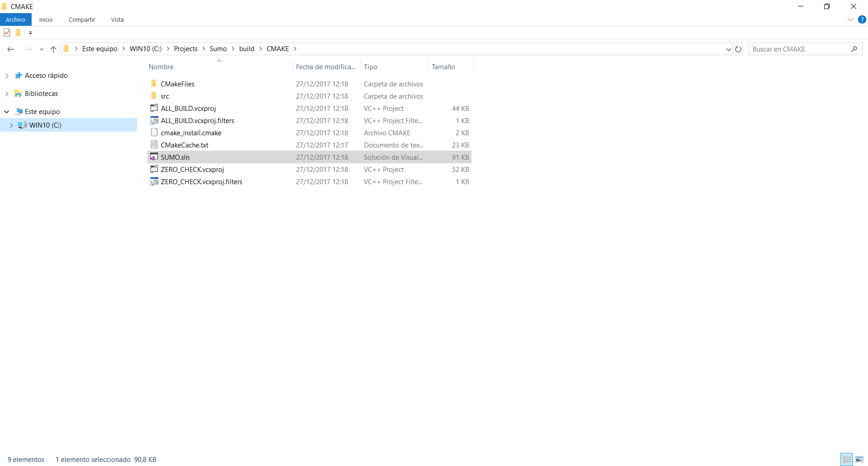Sort files by Tamaño column header

(x=443, y=67)
